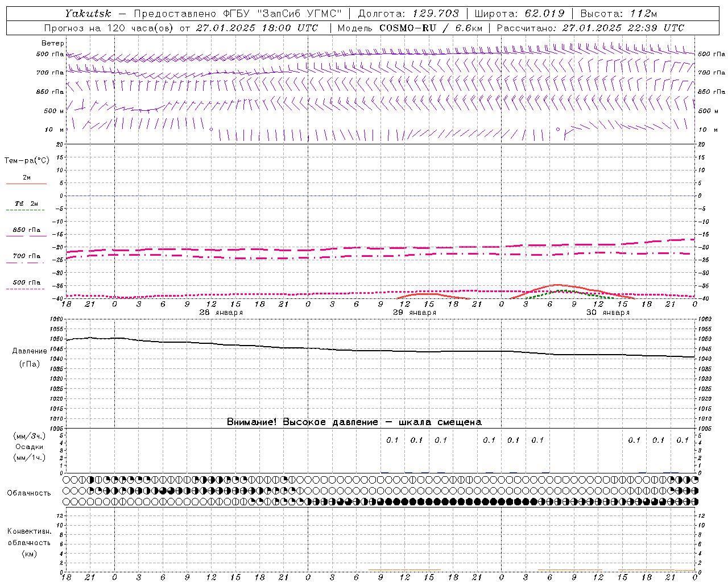Click the Осадки precipitation label

coord(29,447)
